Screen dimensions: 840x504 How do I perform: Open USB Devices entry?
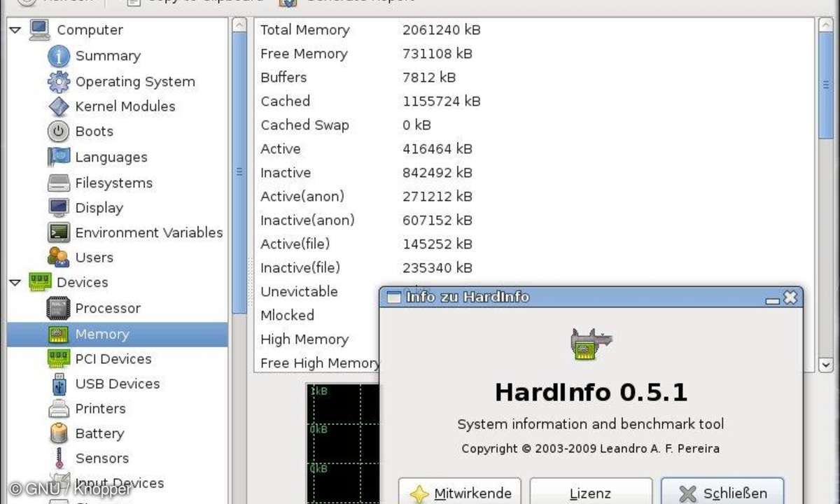click(118, 384)
